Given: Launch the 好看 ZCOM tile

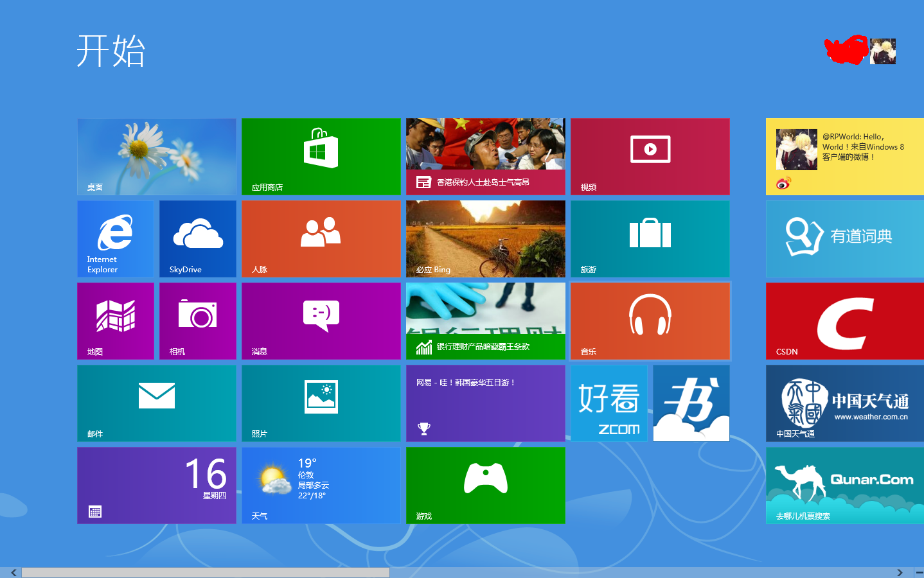Looking at the screenshot, I should point(609,403).
